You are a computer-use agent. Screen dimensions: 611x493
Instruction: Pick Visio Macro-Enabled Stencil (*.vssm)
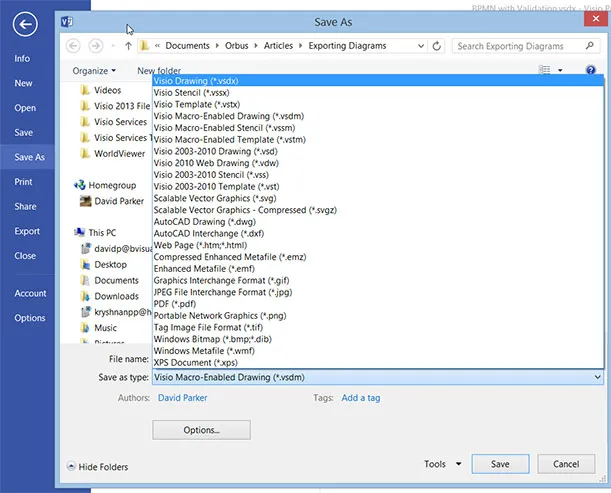(x=378, y=128)
